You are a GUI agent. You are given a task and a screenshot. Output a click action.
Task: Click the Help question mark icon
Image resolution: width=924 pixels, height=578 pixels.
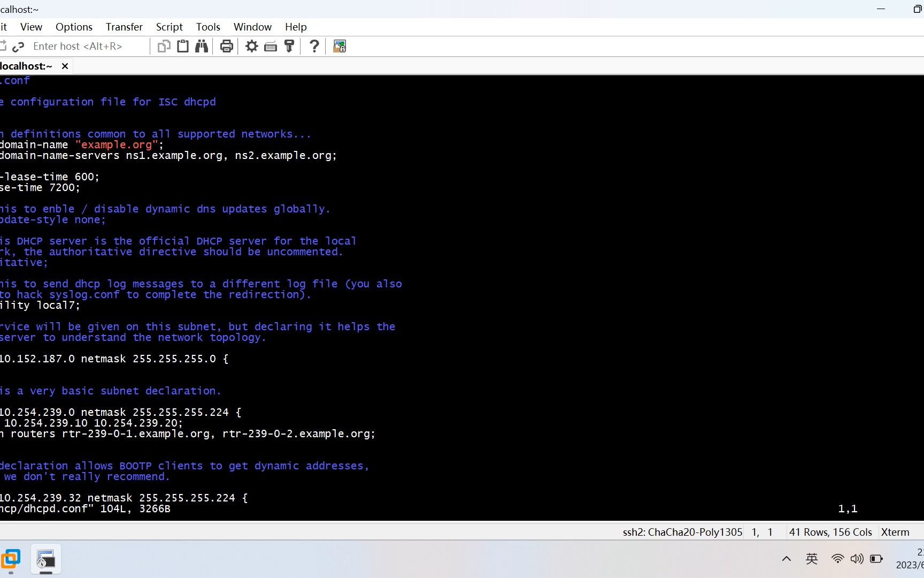(x=314, y=47)
